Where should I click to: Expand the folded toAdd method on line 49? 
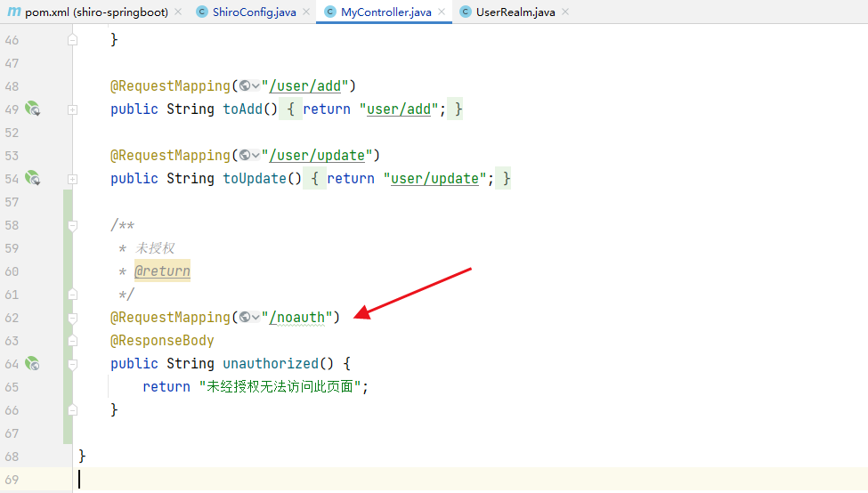pyautogui.click(x=72, y=109)
